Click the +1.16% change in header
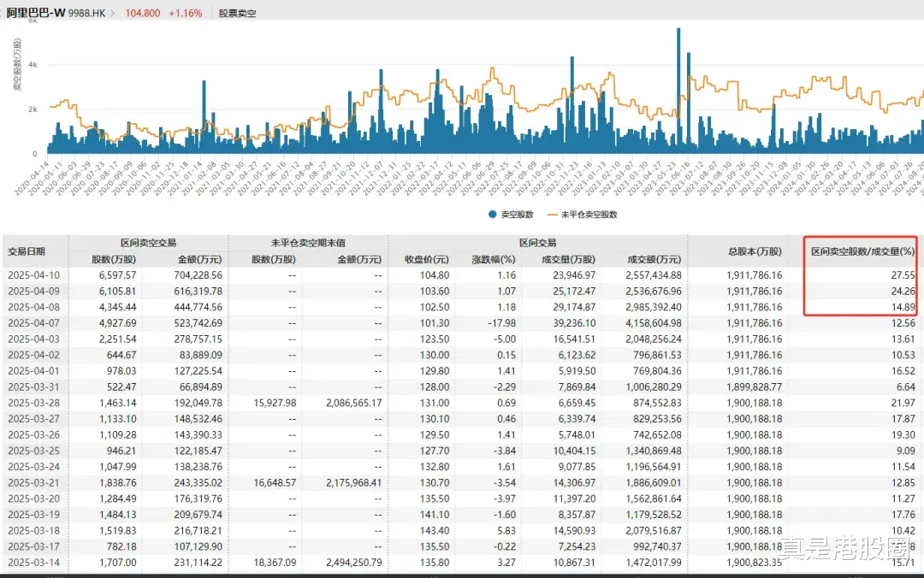The width and height of the screenshot is (924, 578). (x=185, y=13)
